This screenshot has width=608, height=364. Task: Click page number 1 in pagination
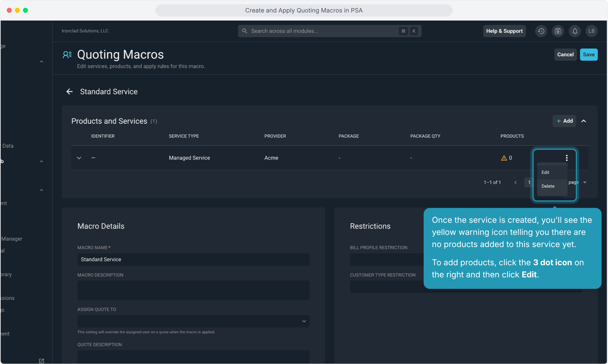point(529,182)
